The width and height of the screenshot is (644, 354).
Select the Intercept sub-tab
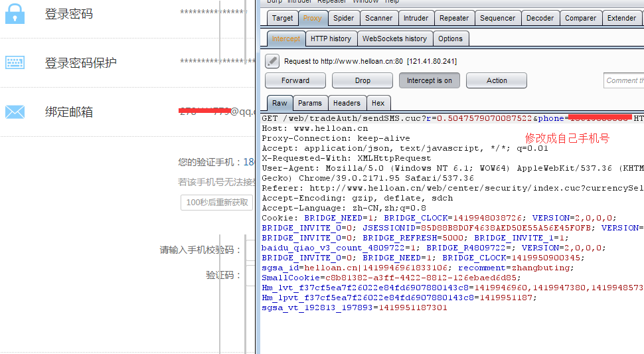[286, 39]
